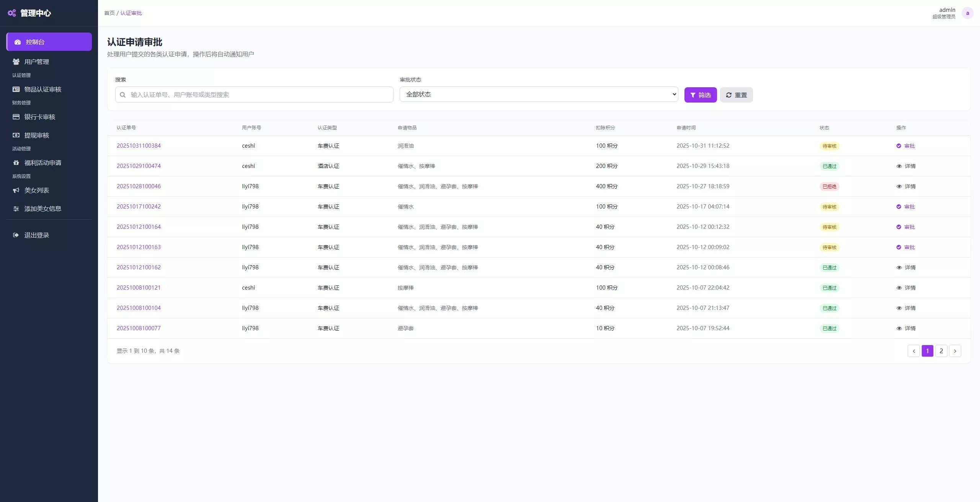
Task: Click the dashboard icon next to 控制台
Action: tap(18, 42)
